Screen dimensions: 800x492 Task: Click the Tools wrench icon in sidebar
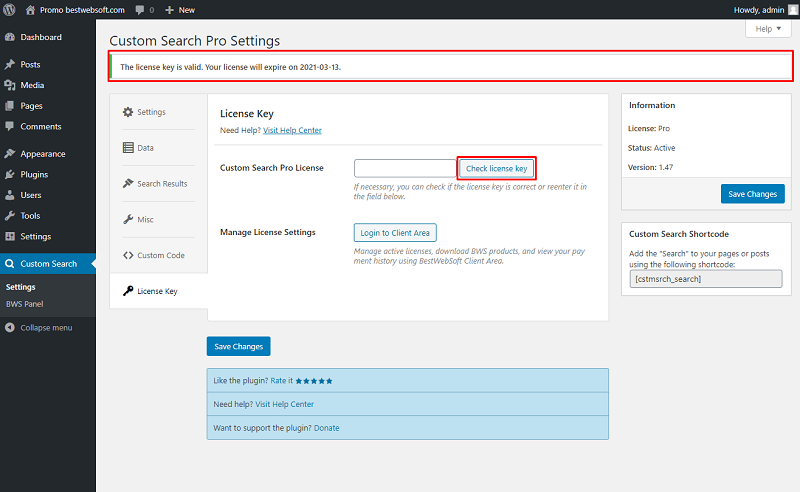click(x=10, y=215)
